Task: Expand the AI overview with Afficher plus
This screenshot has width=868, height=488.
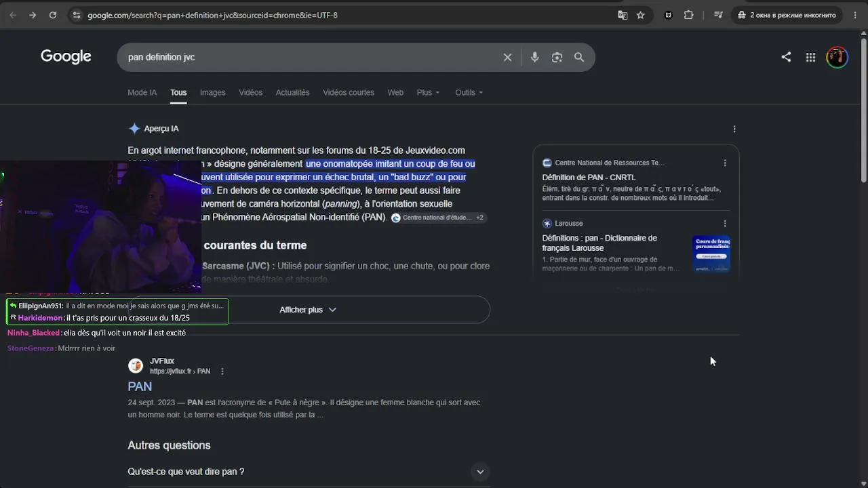Action: tap(309, 310)
